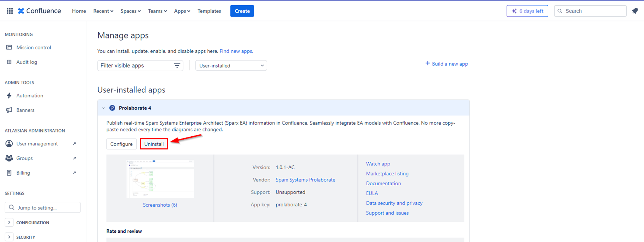This screenshot has width=644, height=242.
Task: Click the Unsupported support status text
Action: (x=290, y=192)
